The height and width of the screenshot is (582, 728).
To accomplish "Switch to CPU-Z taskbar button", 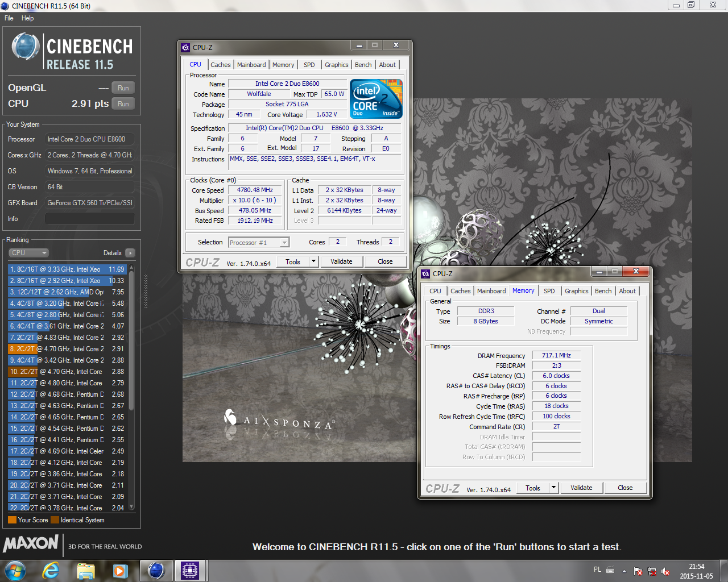I will [x=190, y=570].
